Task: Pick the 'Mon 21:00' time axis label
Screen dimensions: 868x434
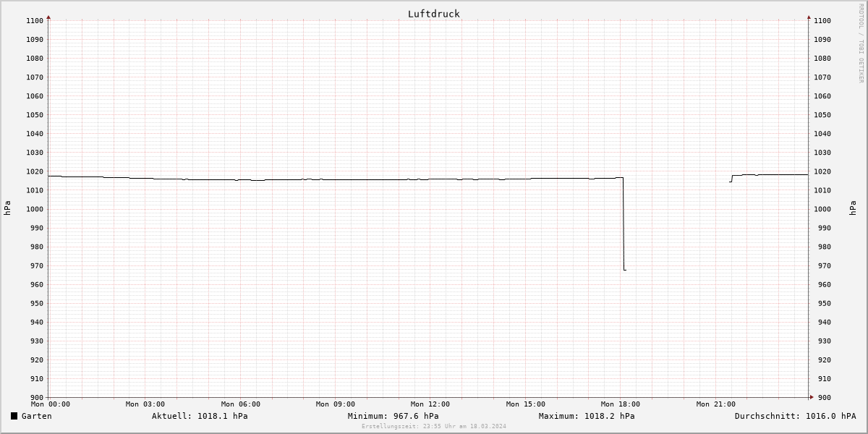Action: (x=716, y=404)
